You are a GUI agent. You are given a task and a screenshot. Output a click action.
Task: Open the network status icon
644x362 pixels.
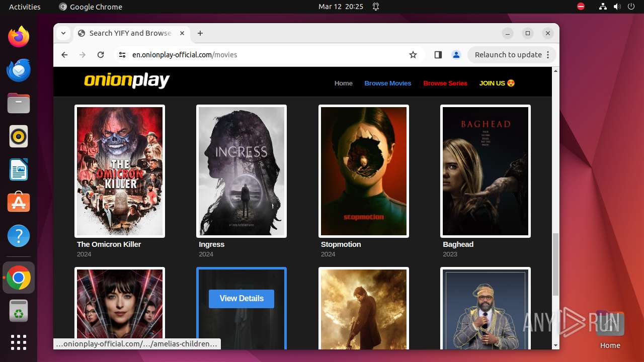(x=603, y=7)
